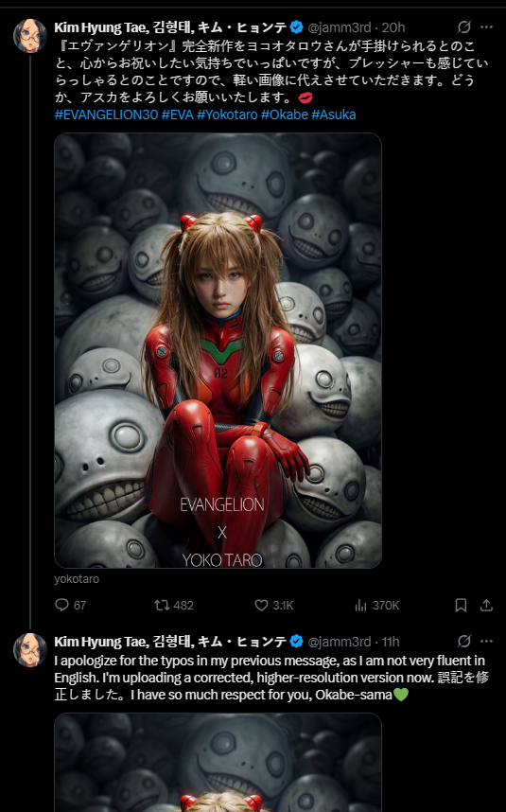This screenshot has height=812, width=506.
Task: Open @jamm3rd handle on the second tweet
Action: click(340, 642)
